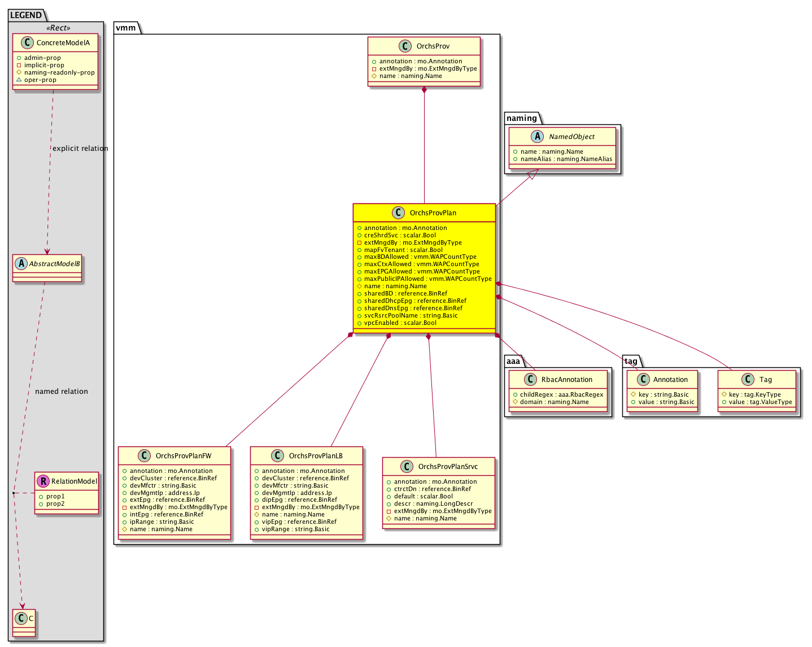Select the C icon of OrchsProvPlanFW
Viewport: 812px width, 647px height.
pyautogui.click(x=144, y=456)
